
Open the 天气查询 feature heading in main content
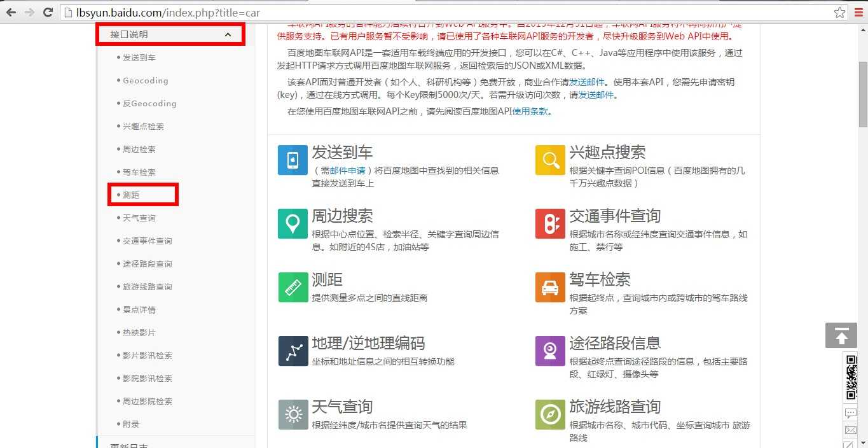(x=342, y=407)
